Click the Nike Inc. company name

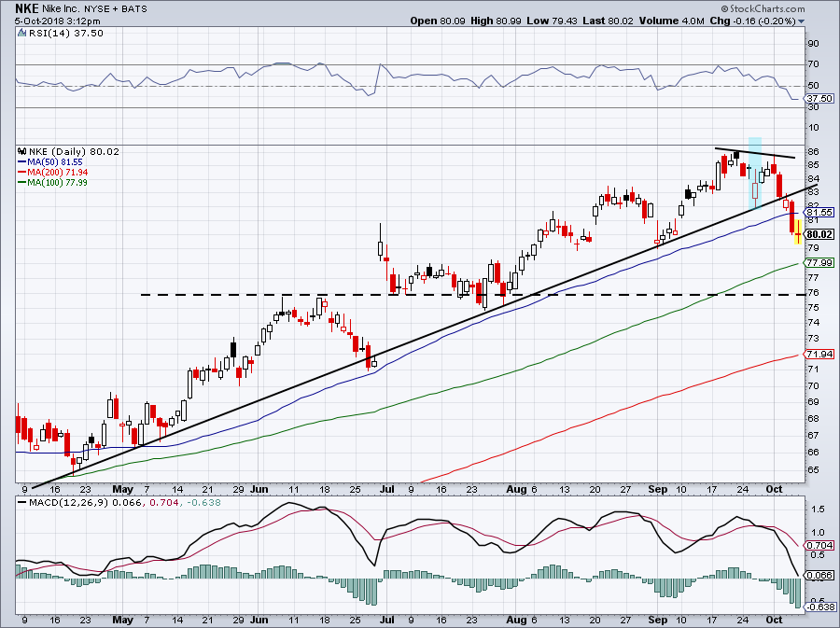point(61,9)
